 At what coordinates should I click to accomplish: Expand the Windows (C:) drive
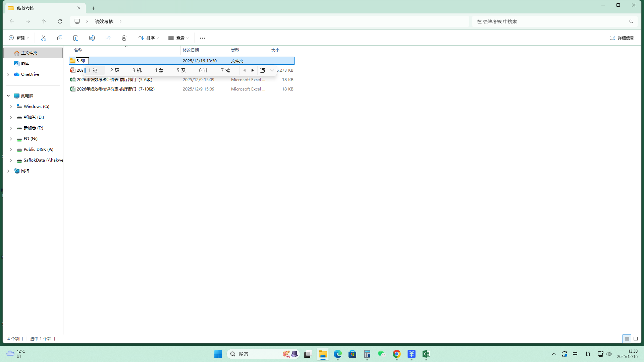(11, 107)
